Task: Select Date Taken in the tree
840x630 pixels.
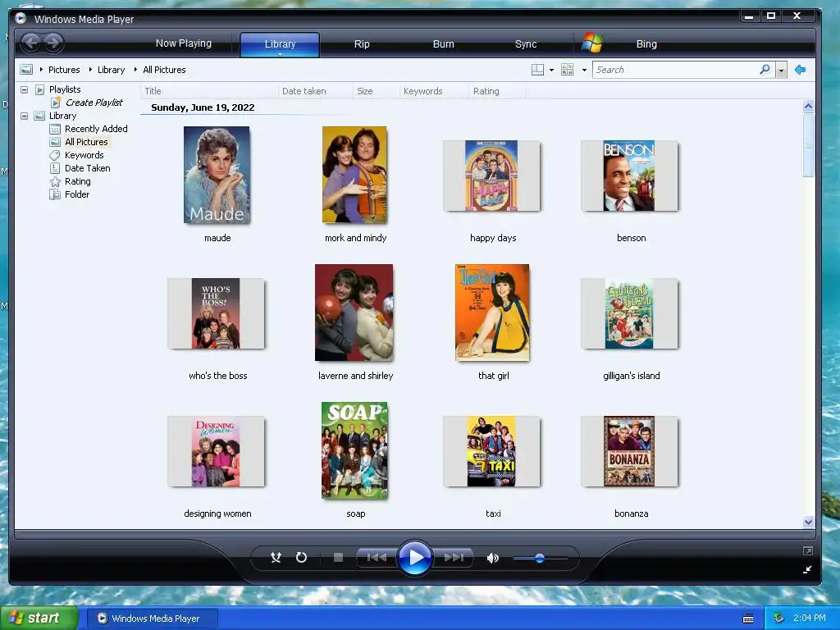Action: pos(87,168)
